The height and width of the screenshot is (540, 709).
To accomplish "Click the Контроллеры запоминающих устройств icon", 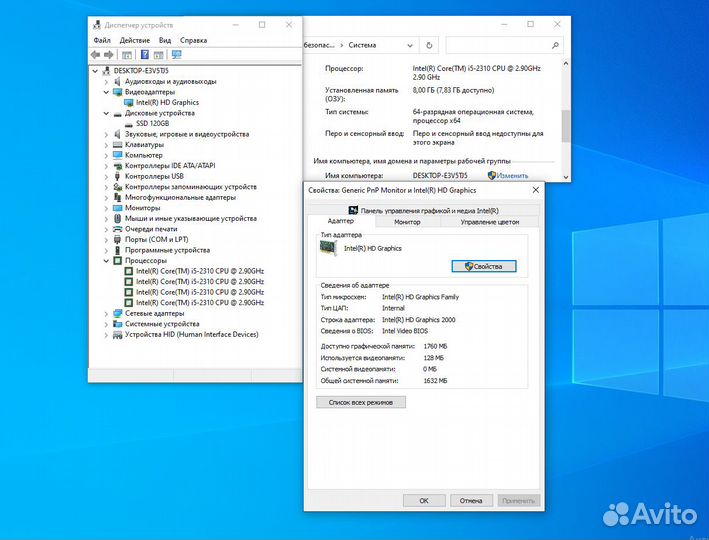I will coord(118,187).
